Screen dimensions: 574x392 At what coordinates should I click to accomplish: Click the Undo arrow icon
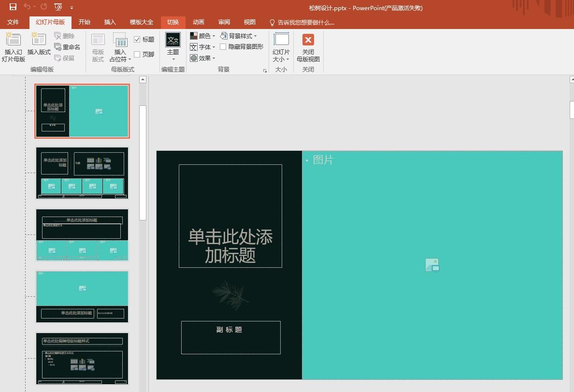(x=27, y=7)
